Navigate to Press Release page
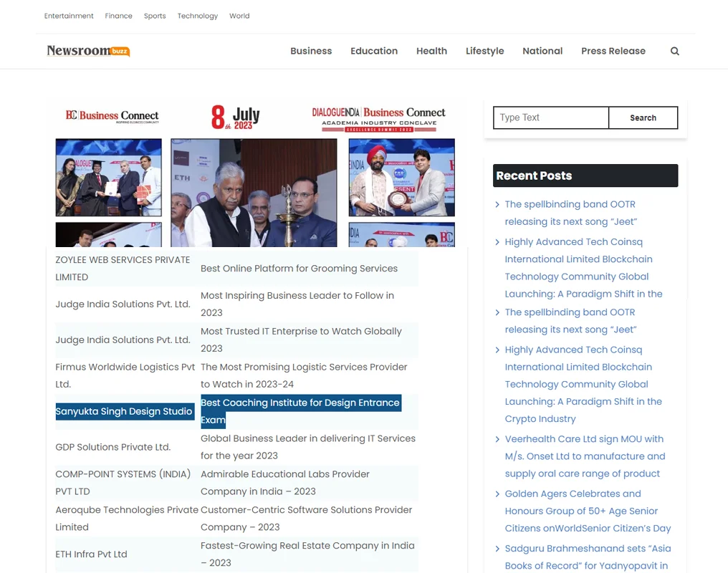The image size is (728, 573). (x=613, y=51)
